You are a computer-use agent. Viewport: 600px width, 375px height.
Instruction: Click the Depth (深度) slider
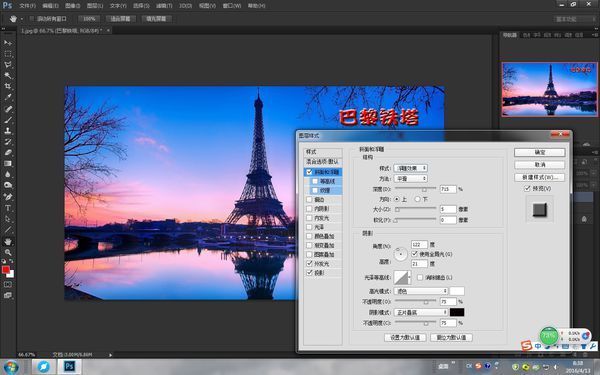coord(416,189)
